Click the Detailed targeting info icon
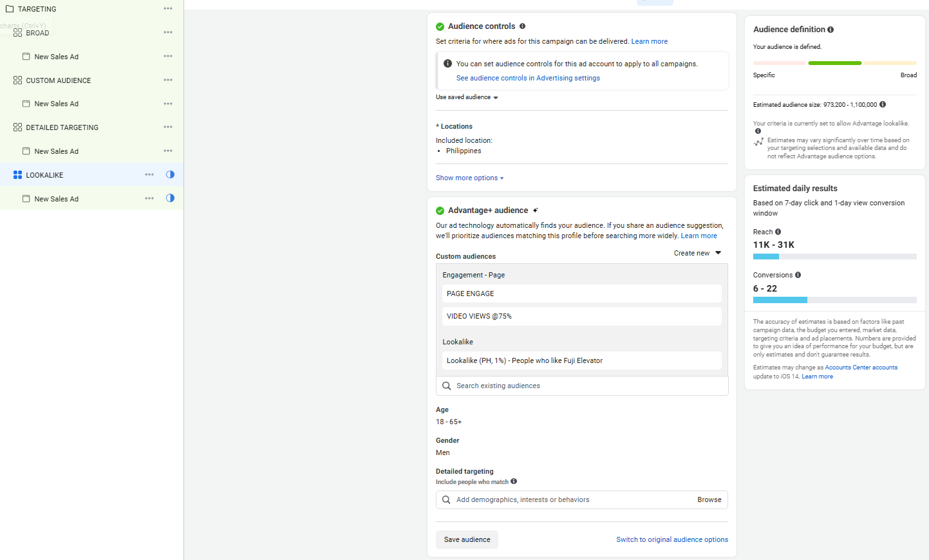This screenshot has height=560, width=929. (514, 481)
